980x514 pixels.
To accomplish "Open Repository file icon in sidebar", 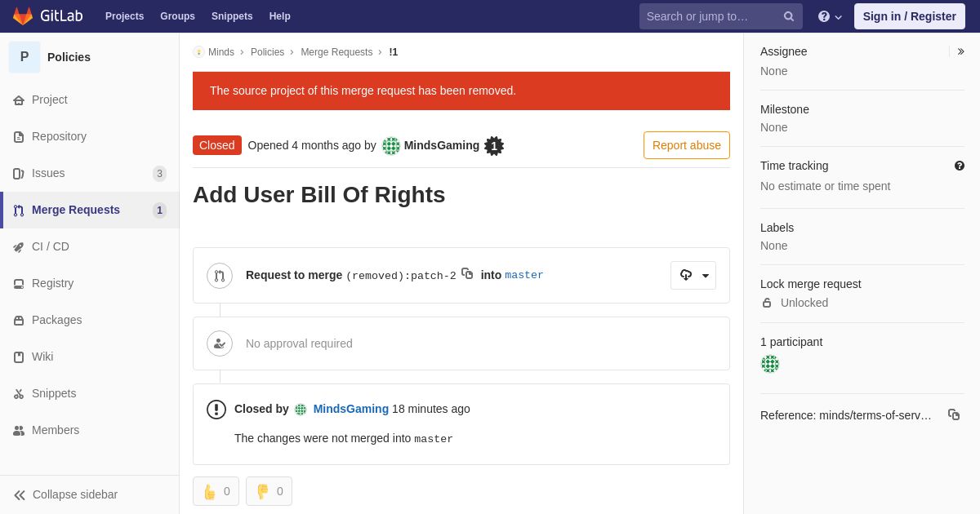I will 19,137.
